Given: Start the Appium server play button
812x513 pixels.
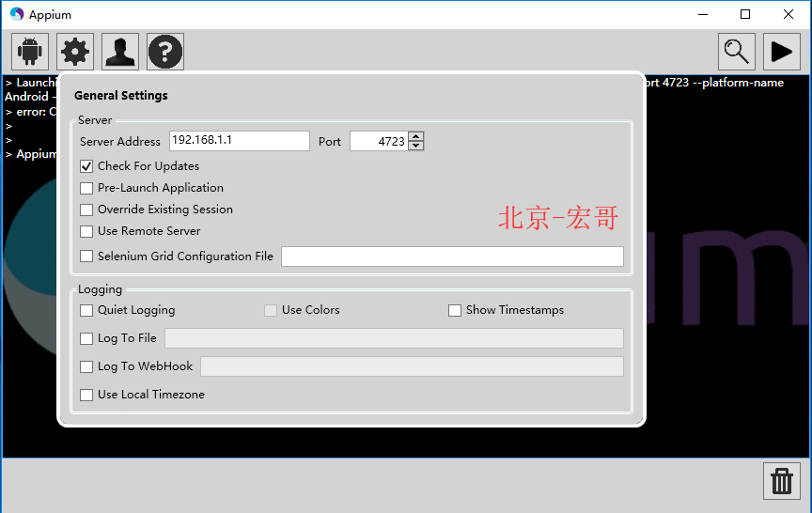Looking at the screenshot, I should click(781, 52).
